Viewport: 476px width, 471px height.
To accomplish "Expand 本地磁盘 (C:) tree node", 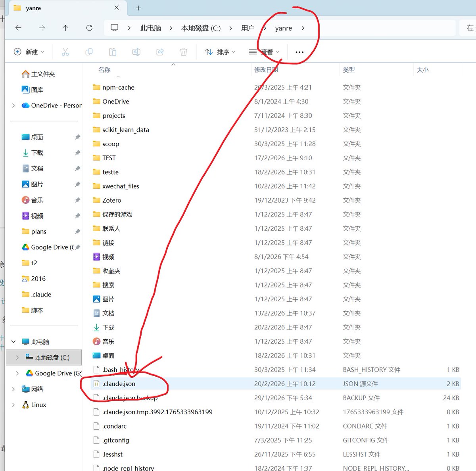I will (x=17, y=358).
